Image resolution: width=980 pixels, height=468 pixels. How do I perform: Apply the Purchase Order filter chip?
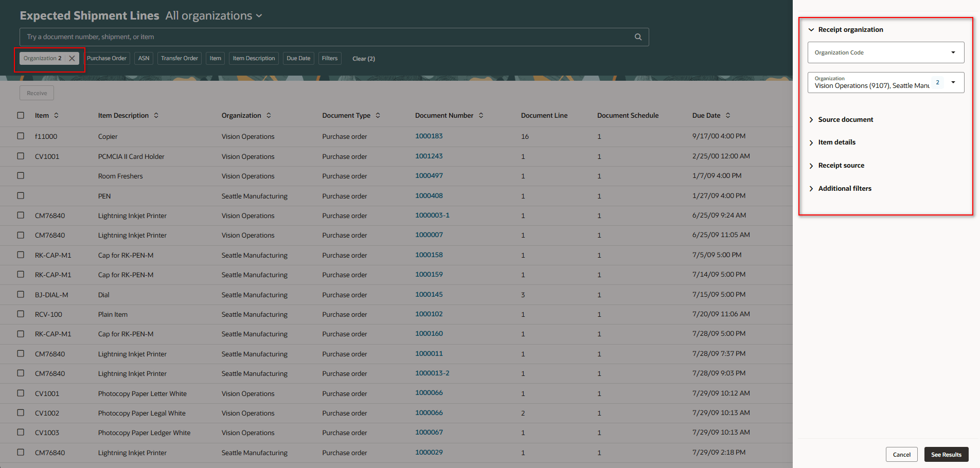point(106,58)
